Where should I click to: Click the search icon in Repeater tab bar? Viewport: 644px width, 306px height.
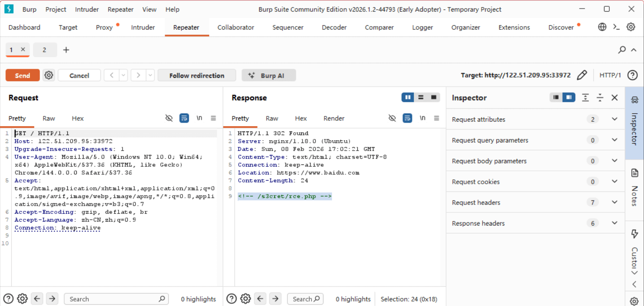(x=622, y=50)
